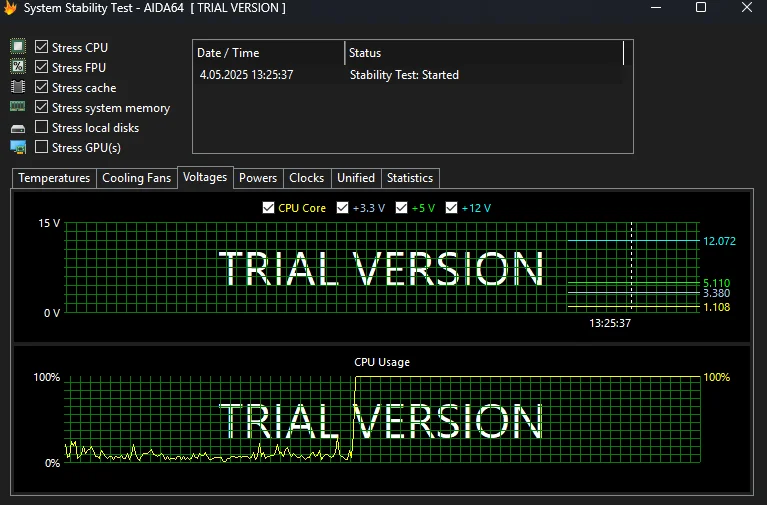Switch to the Clocks tab
The width and height of the screenshot is (767, 505).
point(307,178)
